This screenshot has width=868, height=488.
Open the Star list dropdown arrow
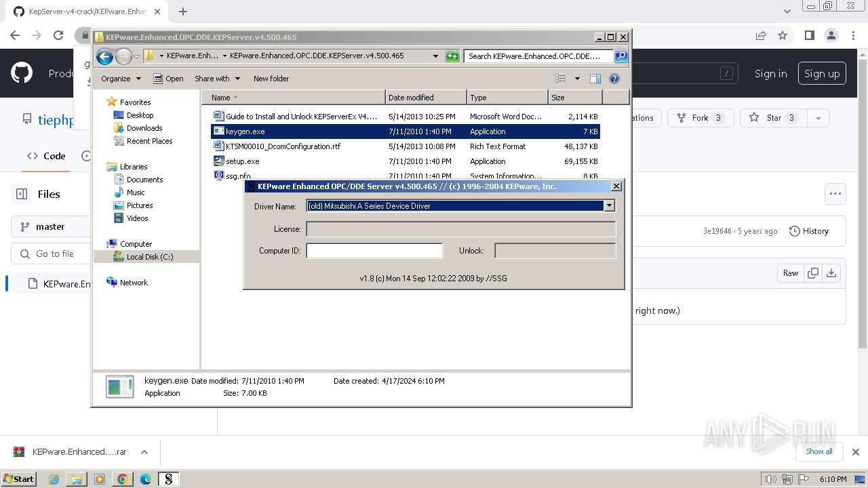coord(818,118)
